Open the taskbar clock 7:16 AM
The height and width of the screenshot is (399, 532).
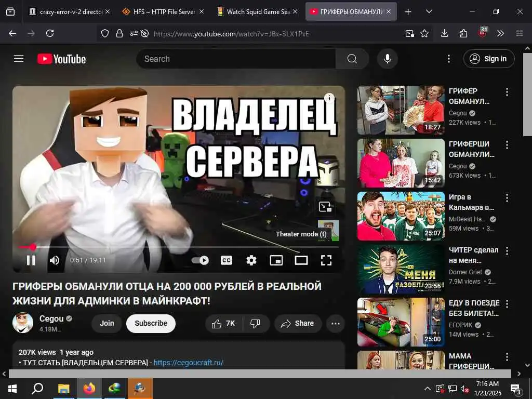pos(487,389)
